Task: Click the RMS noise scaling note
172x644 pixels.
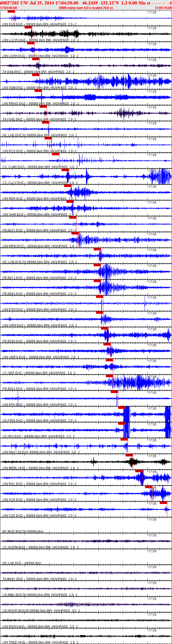Action: click(x=86, y=8)
